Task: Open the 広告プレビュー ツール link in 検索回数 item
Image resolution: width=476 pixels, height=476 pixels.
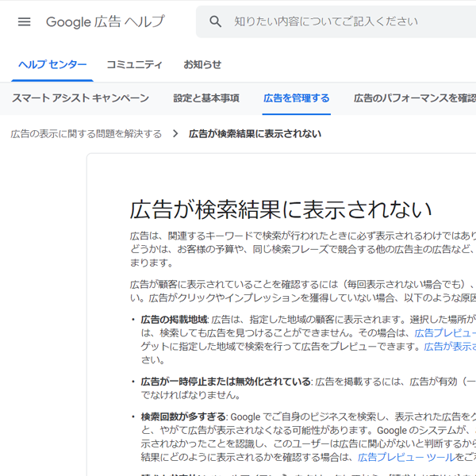Action: [407, 457]
